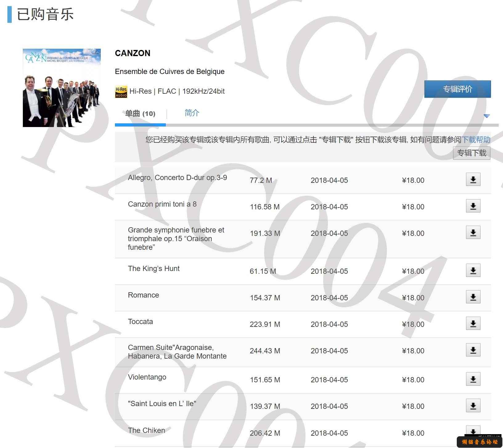Viewport: 503px width, 448px height.
Task: Click the 139.37 M file size
Action: 265,406
